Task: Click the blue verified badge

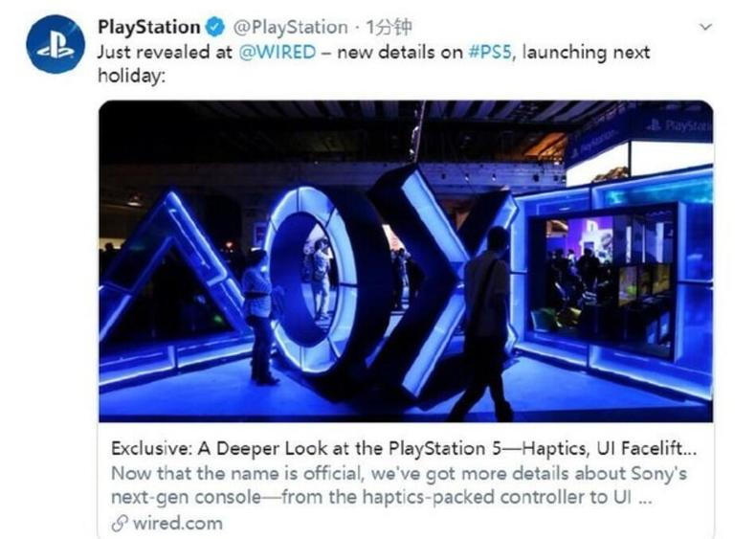Action: 215,27
